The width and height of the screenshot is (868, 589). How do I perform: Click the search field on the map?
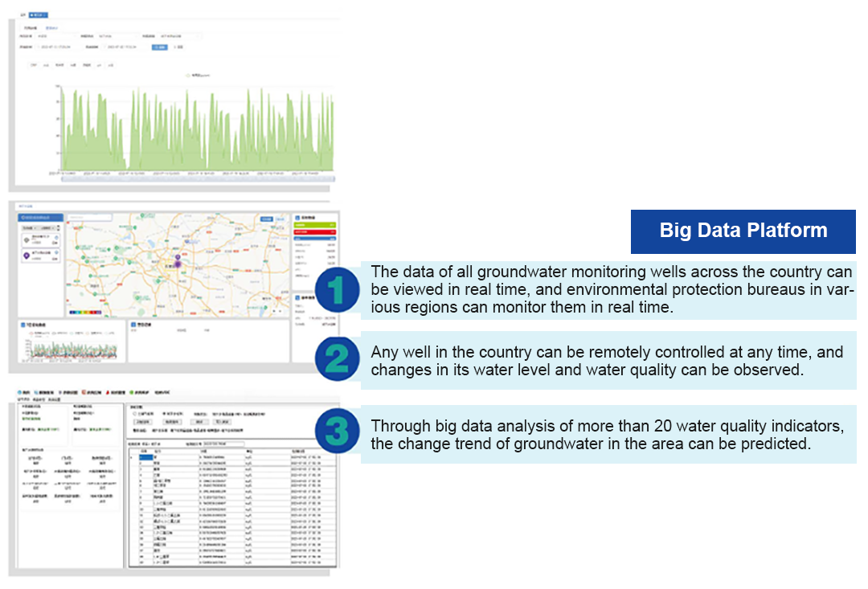pyautogui.click(x=88, y=217)
